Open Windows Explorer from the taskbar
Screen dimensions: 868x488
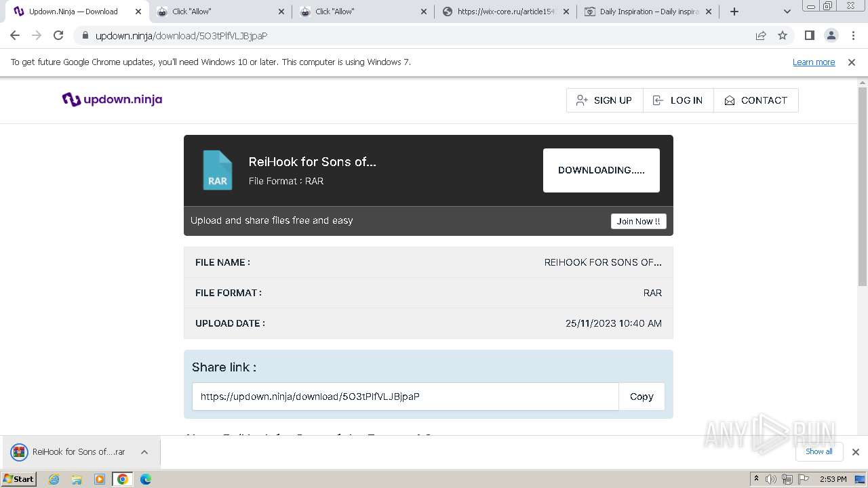click(x=77, y=479)
